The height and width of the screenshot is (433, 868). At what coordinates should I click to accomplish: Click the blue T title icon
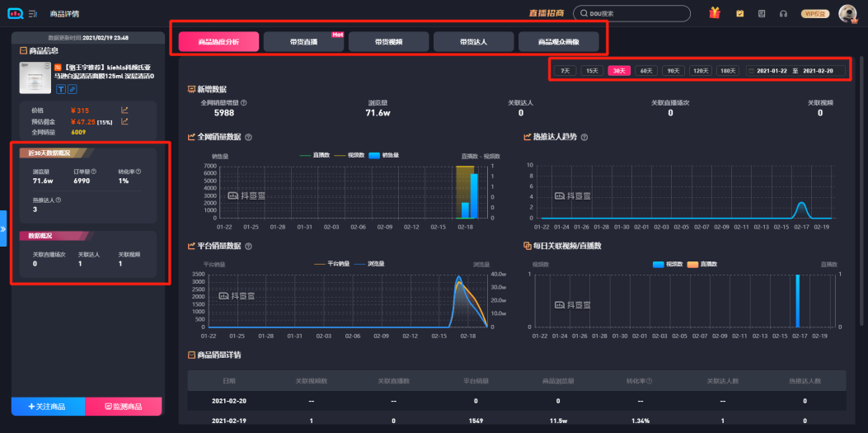click(60, 89)
